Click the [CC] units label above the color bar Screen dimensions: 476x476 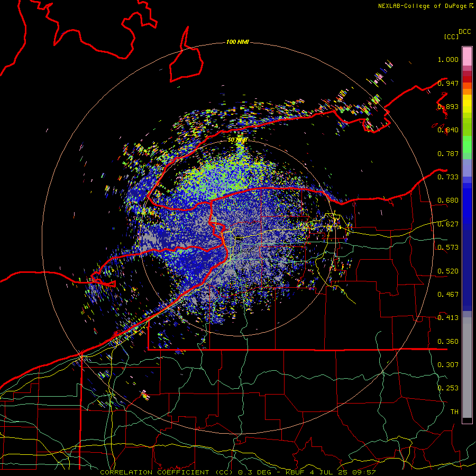click(x=451, y=36)
